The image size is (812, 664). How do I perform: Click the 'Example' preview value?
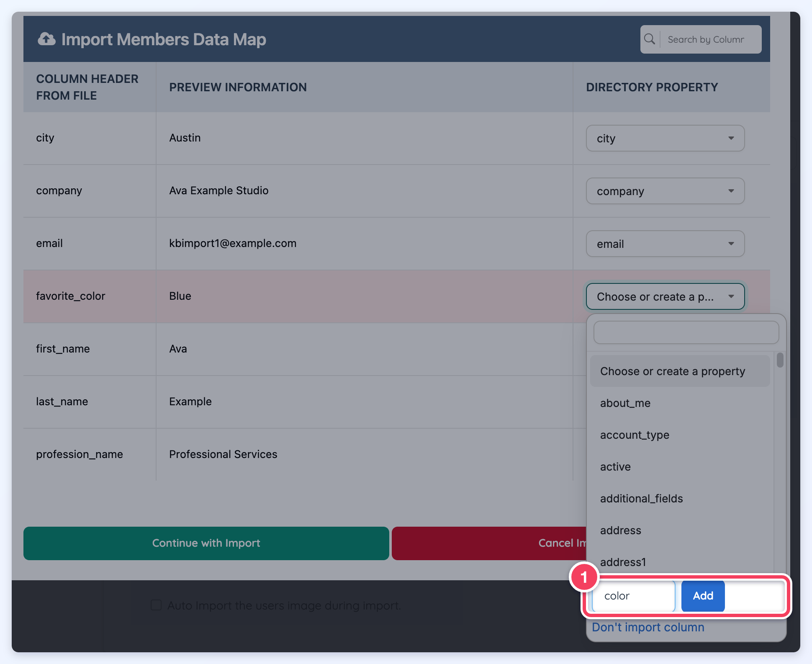(x=190, y=401)
